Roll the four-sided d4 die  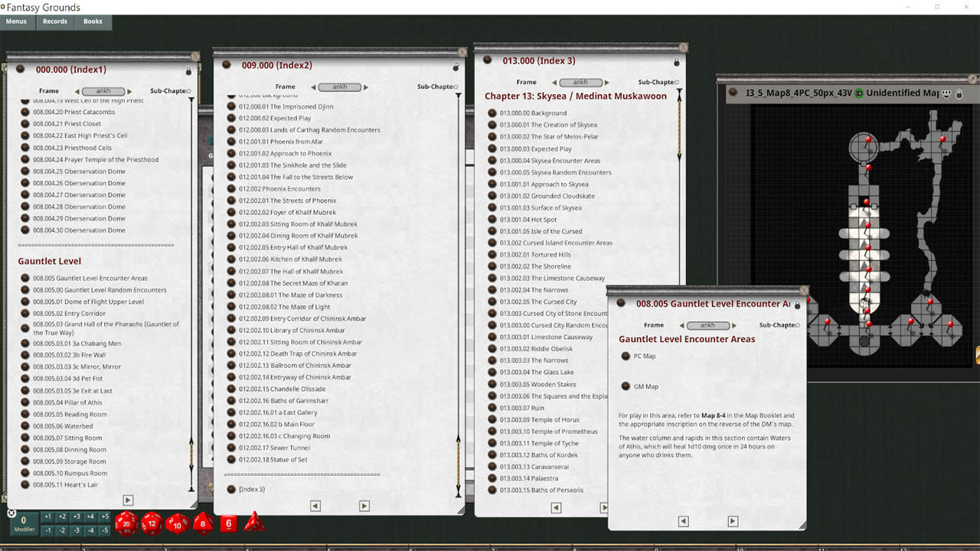[254, 524]
